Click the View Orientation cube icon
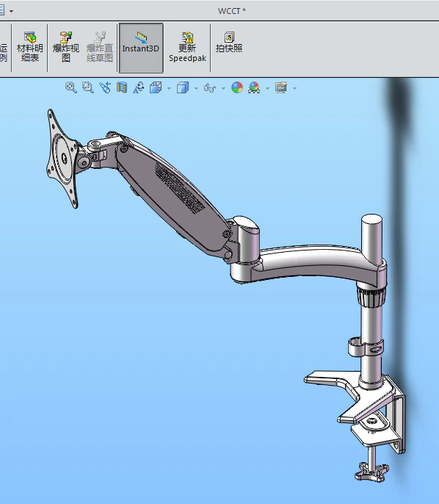The width and height of the screenshot is (439, 504). tap(156, 87)
